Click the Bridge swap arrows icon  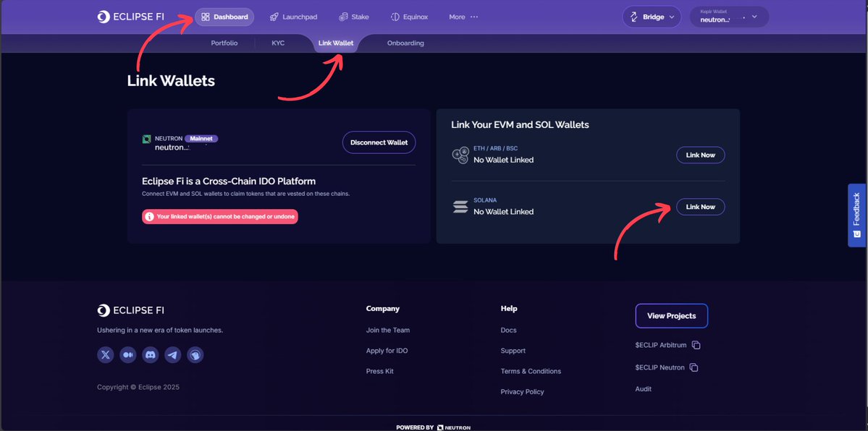point(635,17)
